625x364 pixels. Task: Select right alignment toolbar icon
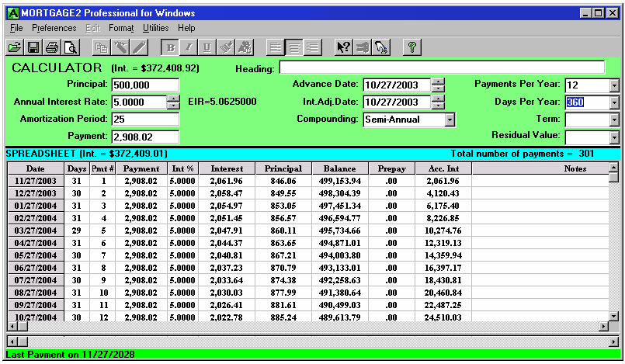point(313,47)
